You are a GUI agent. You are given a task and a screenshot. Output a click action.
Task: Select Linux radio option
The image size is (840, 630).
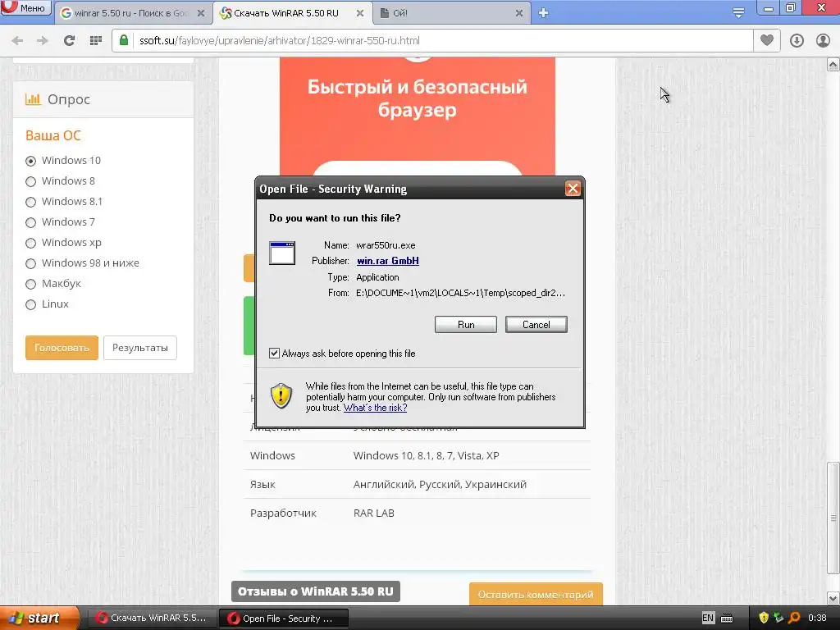(x=30, y=305)
